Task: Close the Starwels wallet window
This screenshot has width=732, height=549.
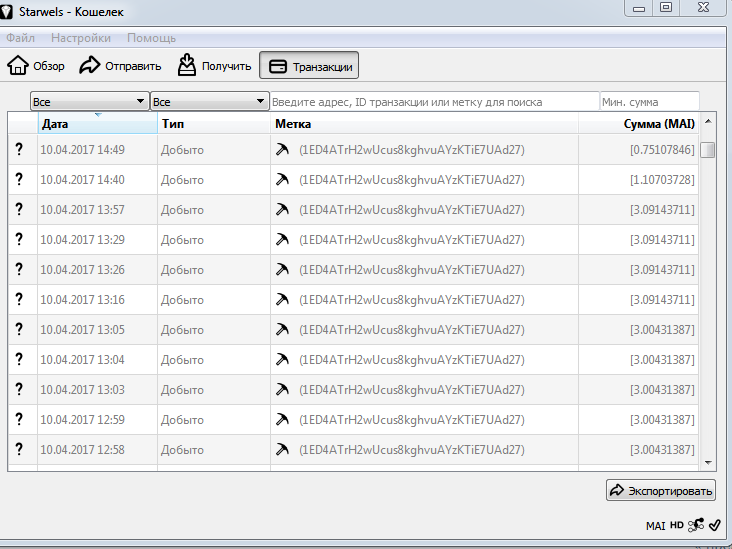Action: (x=704, y=8)
